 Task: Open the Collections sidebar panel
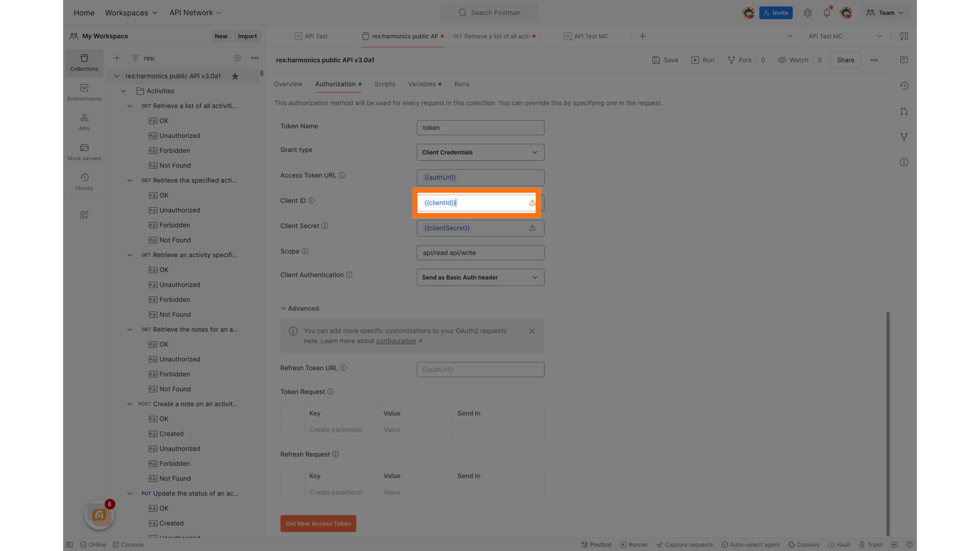pos(84,62)
